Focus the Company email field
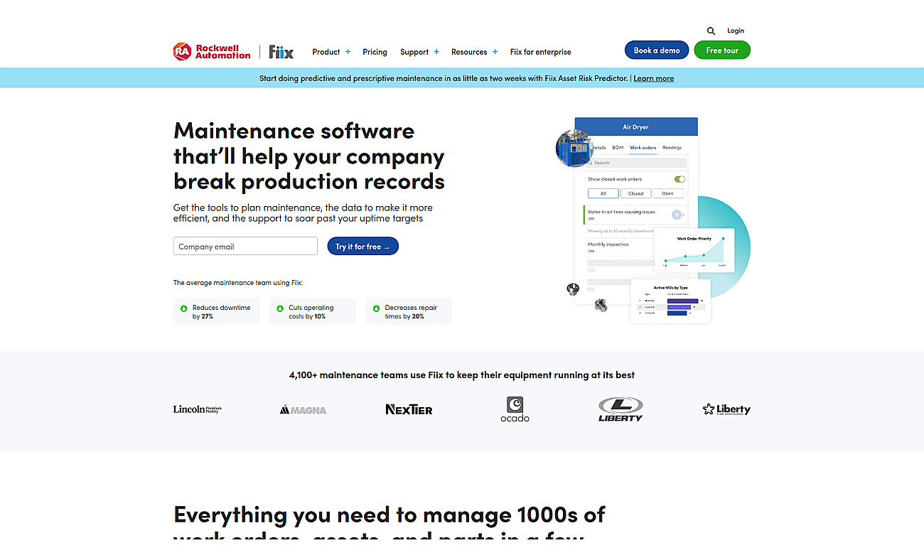Screen dimensions: 924x560 tap(245, 247)
